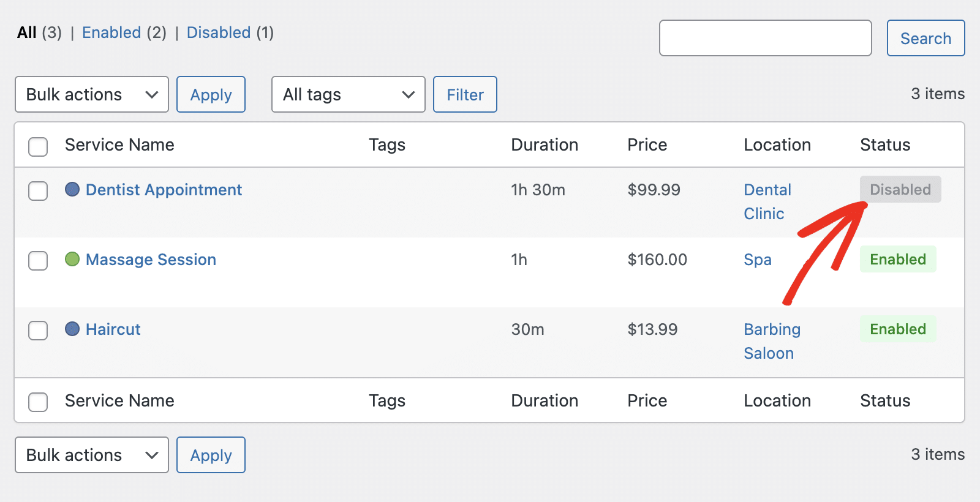Click the top Apply button

click(211, 94)
